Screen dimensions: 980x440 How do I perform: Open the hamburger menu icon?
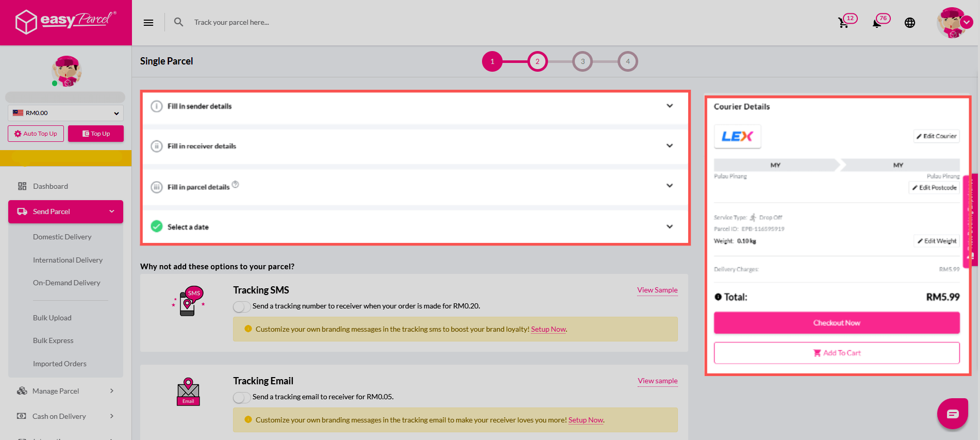tap(148, 23)
